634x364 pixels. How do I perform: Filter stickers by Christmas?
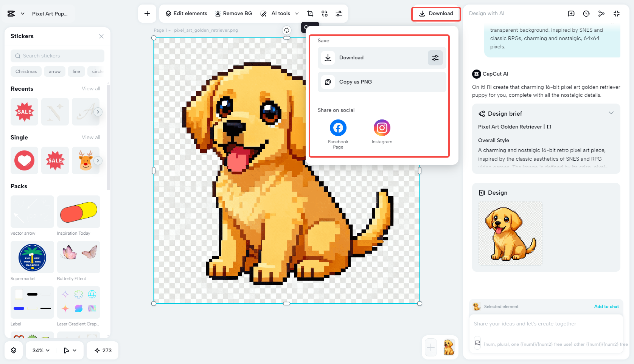click(x=26, y=71)
